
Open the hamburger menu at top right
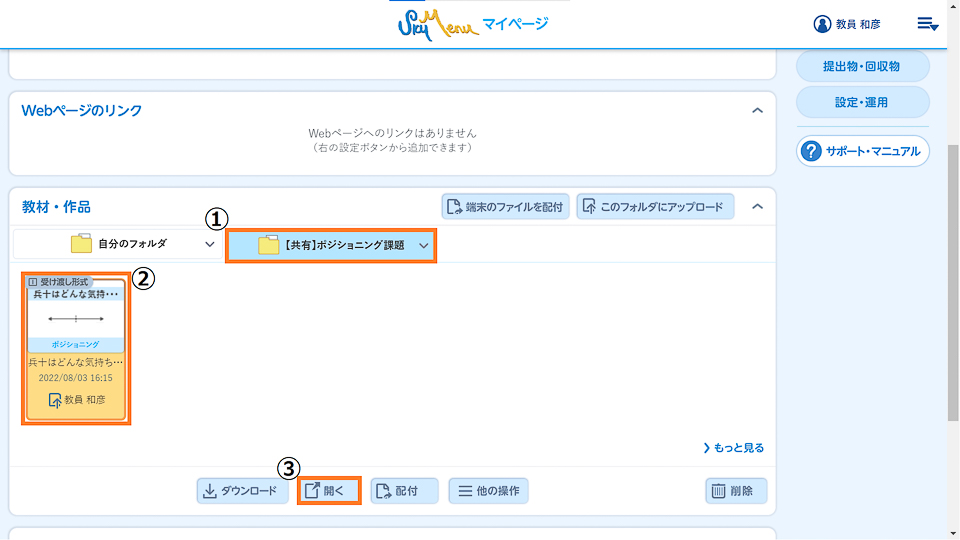point(927,24)
